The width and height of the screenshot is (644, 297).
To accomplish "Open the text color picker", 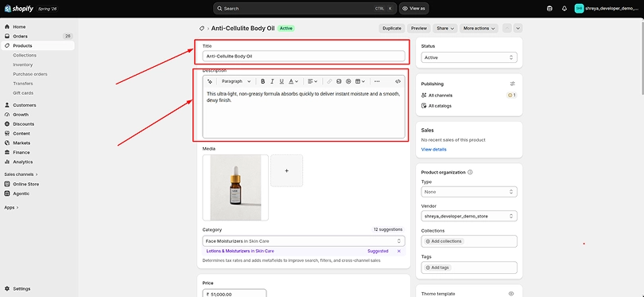I will (293, 81).
